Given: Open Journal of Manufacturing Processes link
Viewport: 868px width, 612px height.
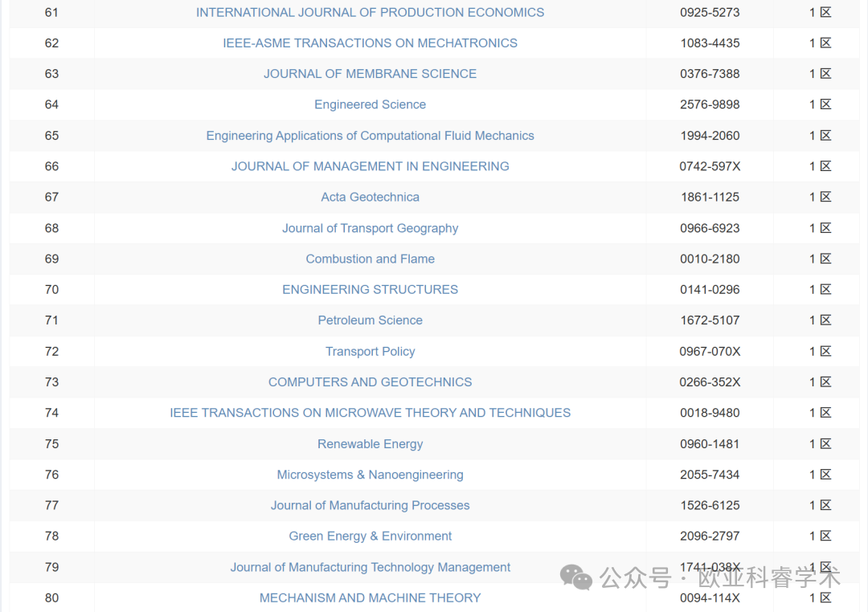Looking at the screenshot, I should 370,505.
